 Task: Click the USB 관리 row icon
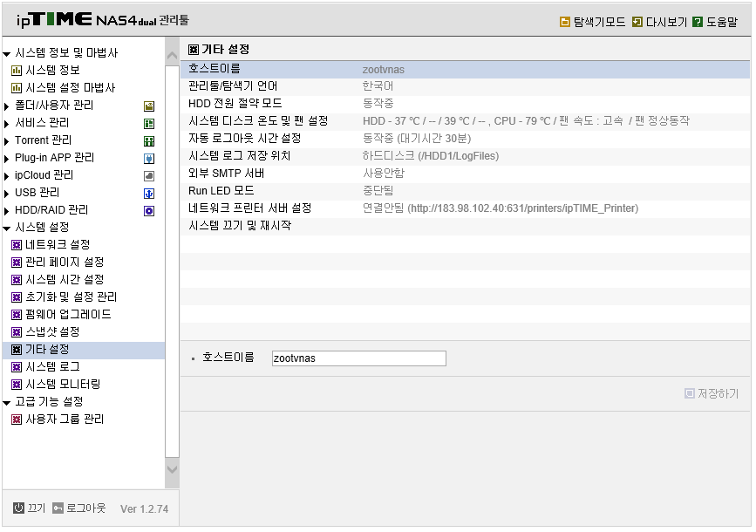149,194
